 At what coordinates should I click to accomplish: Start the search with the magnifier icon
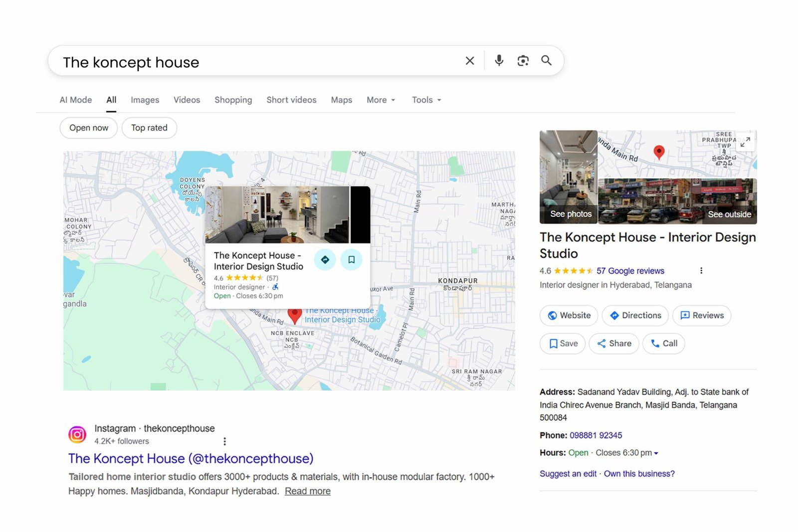pyautogui.click(x=546, y=60)
